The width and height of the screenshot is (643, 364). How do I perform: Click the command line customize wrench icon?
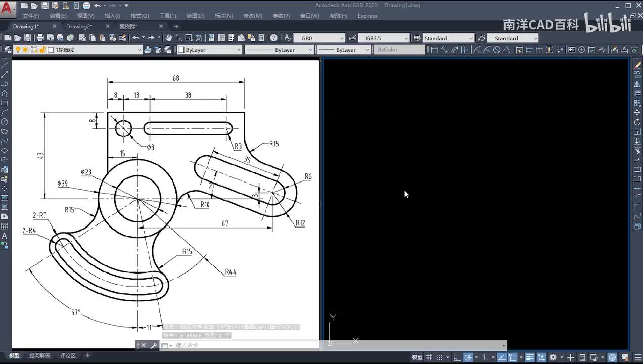[x=154, y=345]
